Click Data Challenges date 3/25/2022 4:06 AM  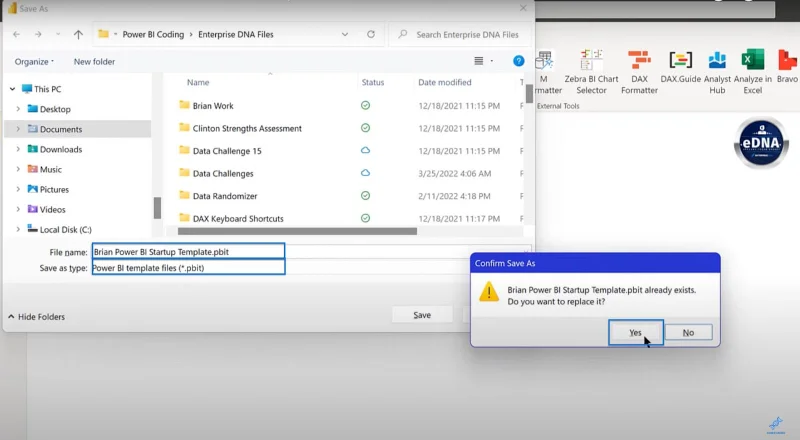pos(455,173)
